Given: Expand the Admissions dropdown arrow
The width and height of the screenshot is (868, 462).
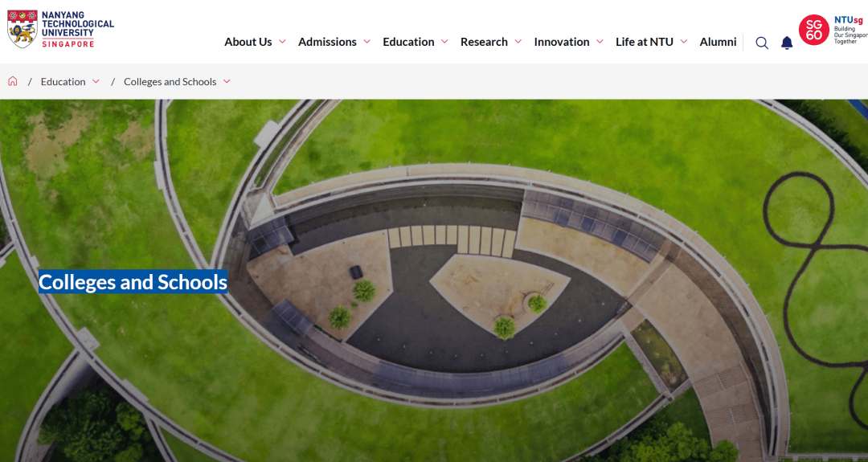Looking at the screenshot, I should [x=366, y=42].
